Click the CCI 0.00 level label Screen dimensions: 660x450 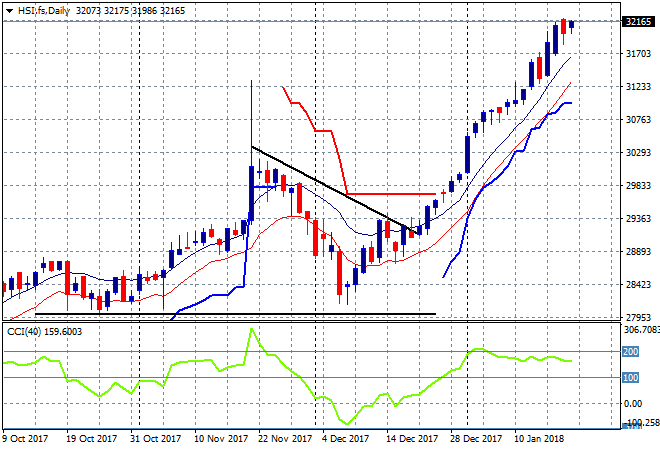(x=634, y=403)
